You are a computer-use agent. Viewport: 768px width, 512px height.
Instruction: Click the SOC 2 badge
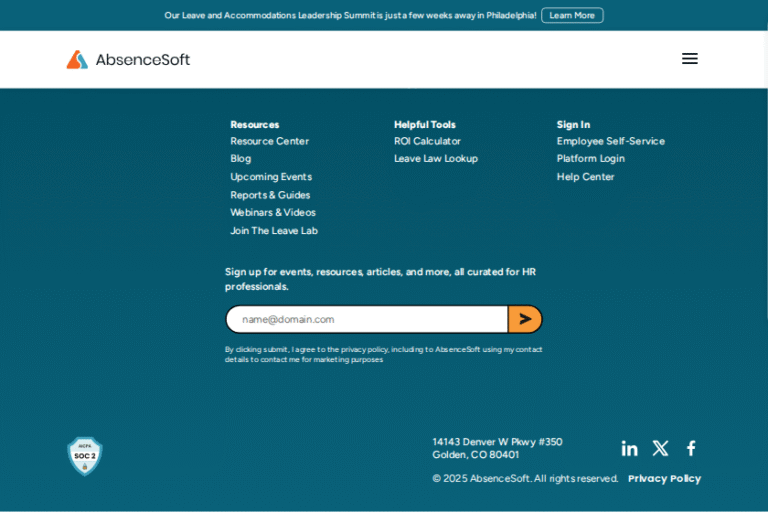click(x=84, y=455)
